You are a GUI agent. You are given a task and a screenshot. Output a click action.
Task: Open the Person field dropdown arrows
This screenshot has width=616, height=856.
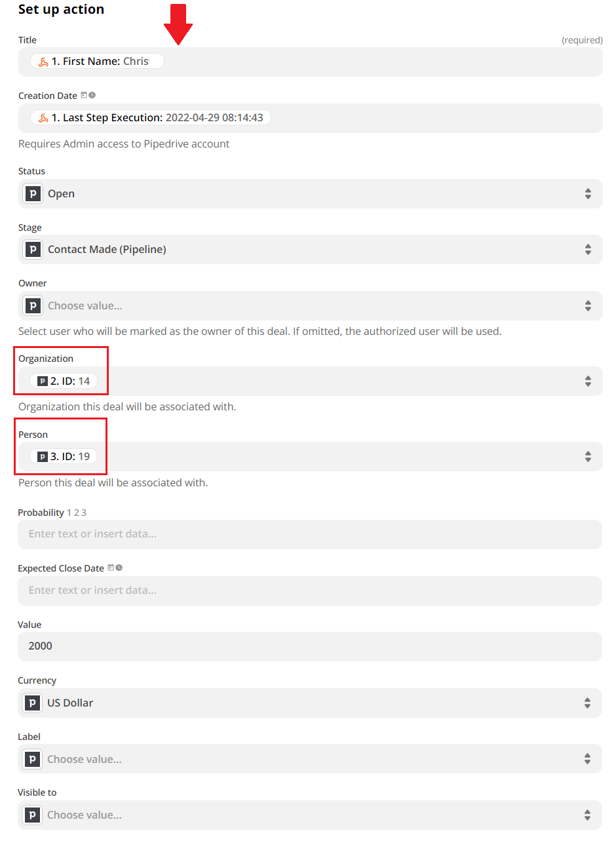point(588,456)
